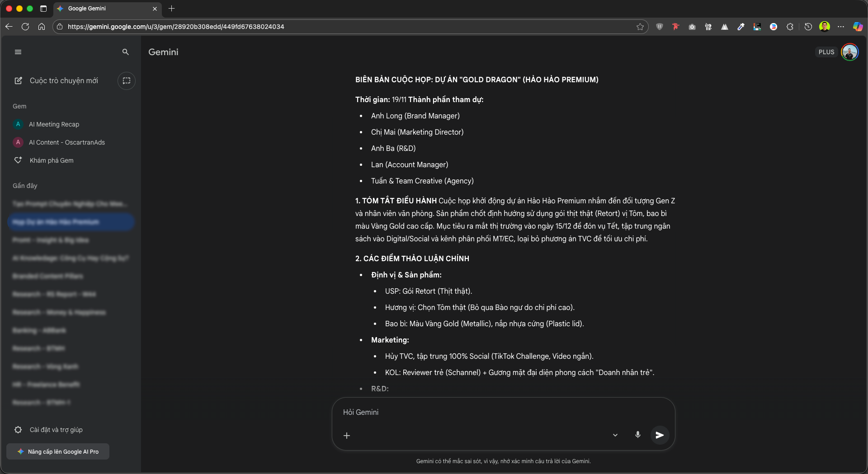This screenshot has width=868, height=474.
Task: Open temporary chat dashed bubble icon
Action: point(127,80)
